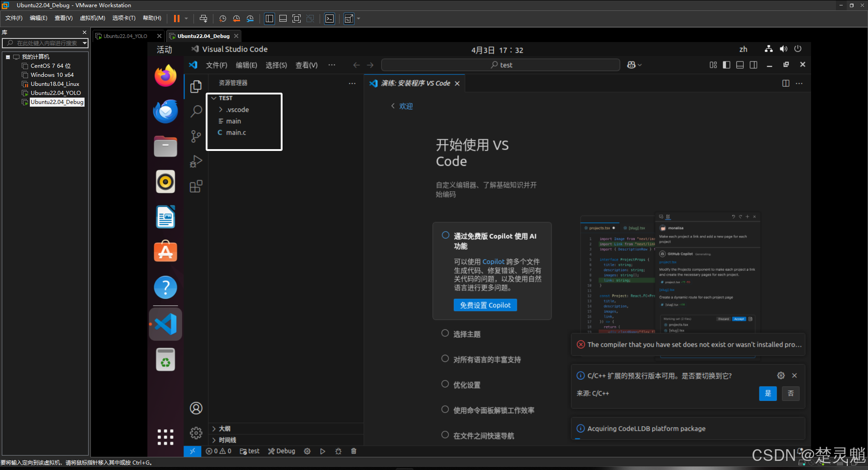This screenshot has width=868, height=470.
Task: Toggle the bottom panel layout icon
Action: [740, 65]
